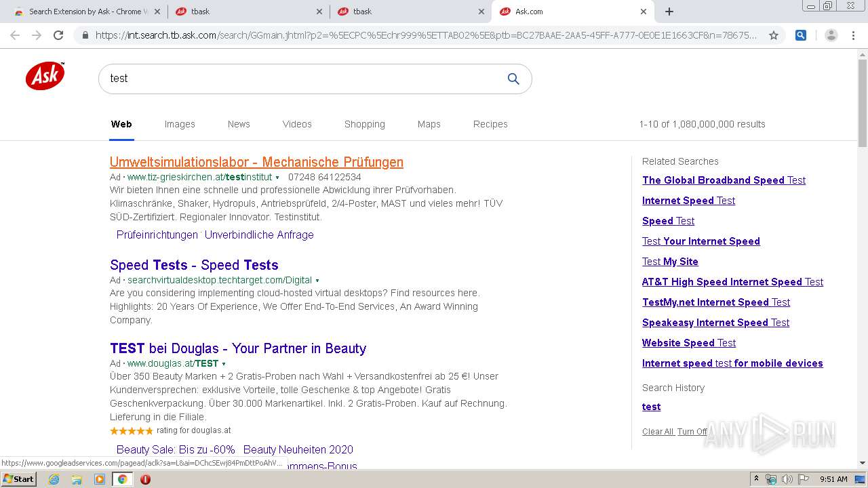
Task: Launch Internet Explorer from the taskbar
Action: click(54, 479)
